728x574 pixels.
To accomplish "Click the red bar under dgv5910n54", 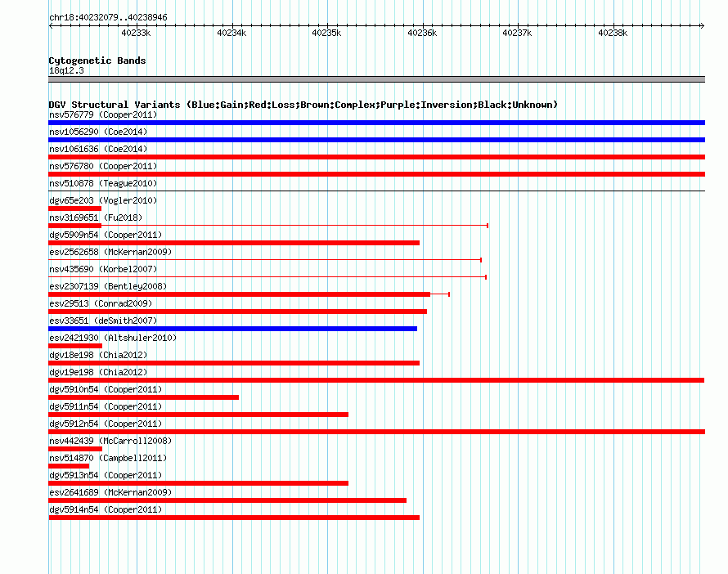I will coord(143,397).
